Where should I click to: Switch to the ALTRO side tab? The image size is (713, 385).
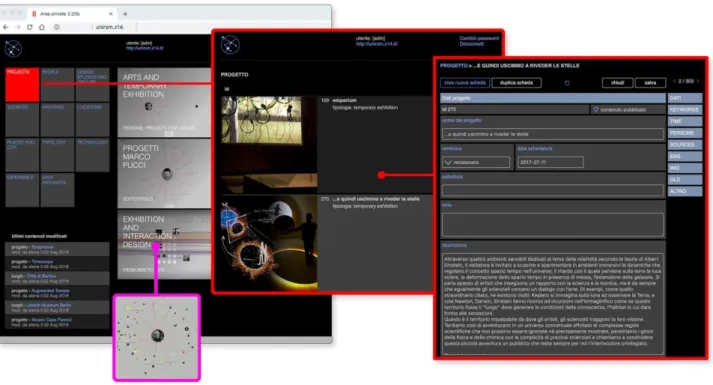tap(685, 191)
